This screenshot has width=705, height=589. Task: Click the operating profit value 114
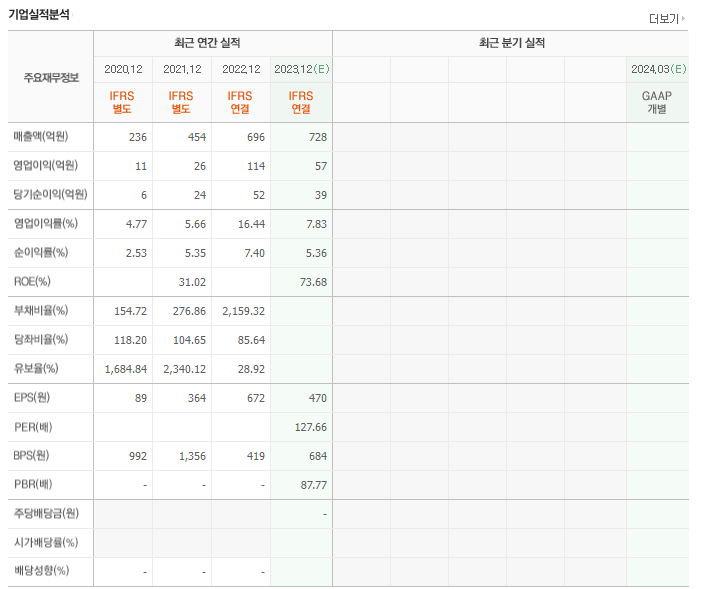point(256,166)
